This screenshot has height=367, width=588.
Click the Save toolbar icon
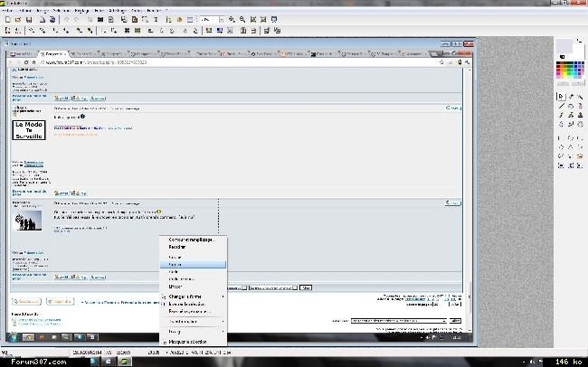coord(29,19)
